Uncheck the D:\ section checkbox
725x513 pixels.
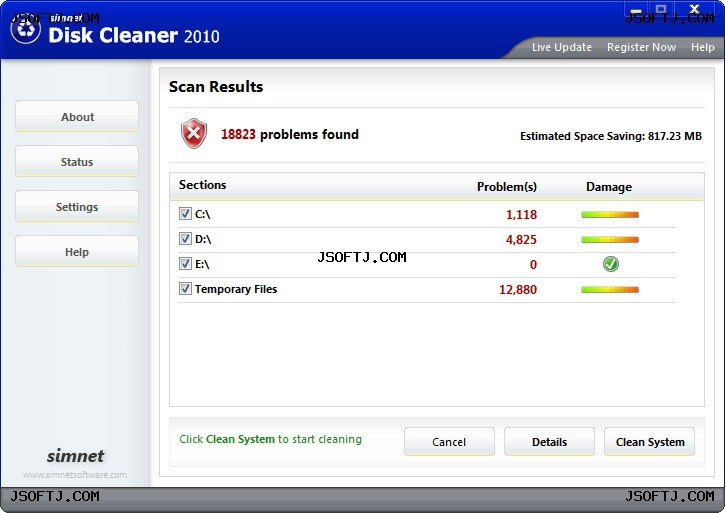point(185,239)
